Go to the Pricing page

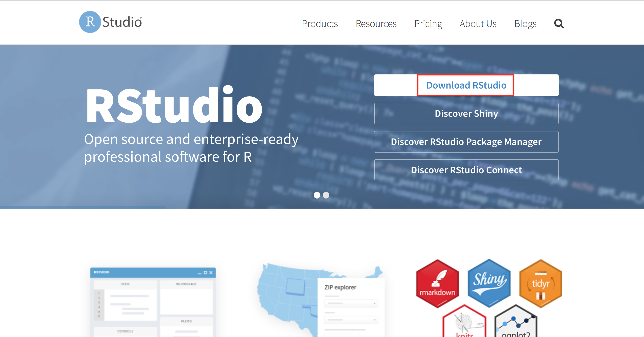coord(428,24)
